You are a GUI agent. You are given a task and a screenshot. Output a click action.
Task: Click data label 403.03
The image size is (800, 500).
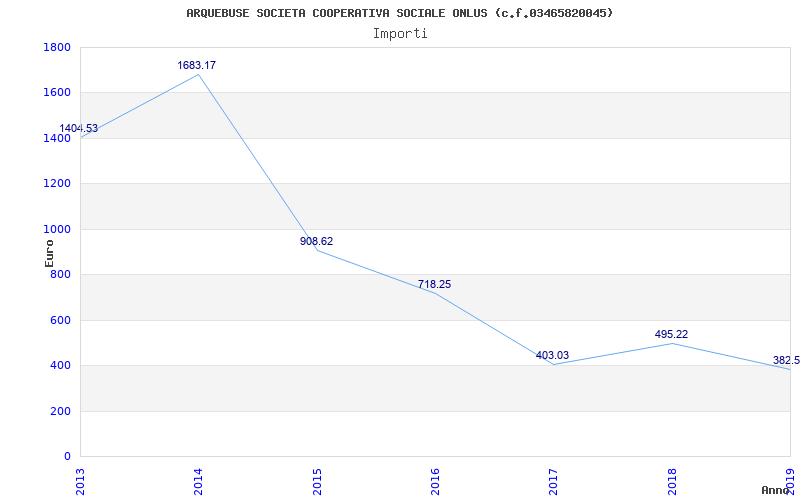(x=553, y=355)
